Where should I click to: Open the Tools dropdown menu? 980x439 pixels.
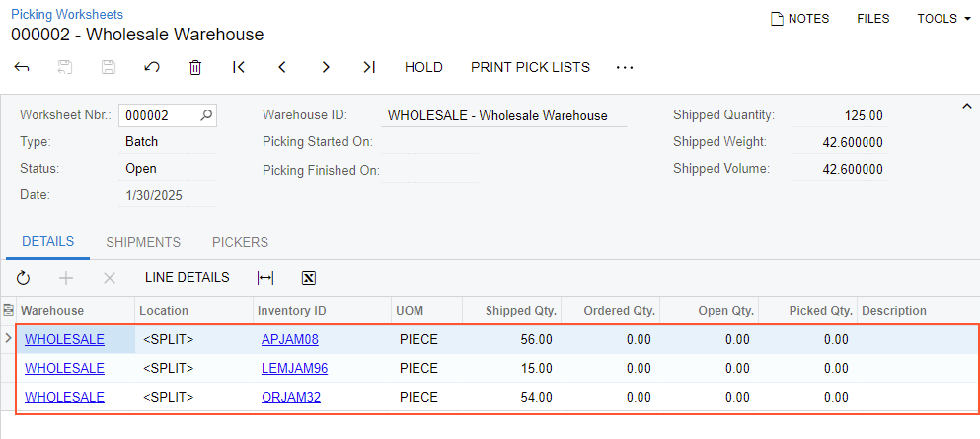click(943, 18)
